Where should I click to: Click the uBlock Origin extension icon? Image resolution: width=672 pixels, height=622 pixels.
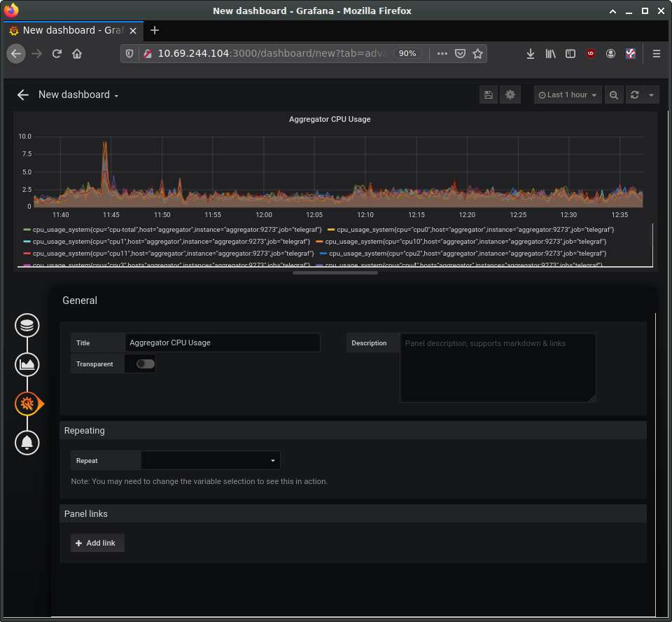pos(591,54)
